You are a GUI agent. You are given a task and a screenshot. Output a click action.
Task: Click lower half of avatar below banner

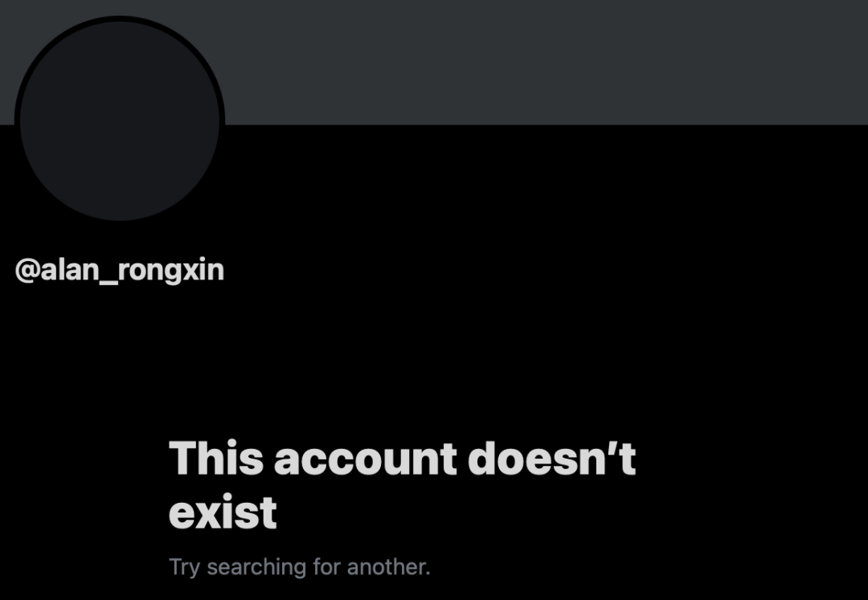(120, 171)
